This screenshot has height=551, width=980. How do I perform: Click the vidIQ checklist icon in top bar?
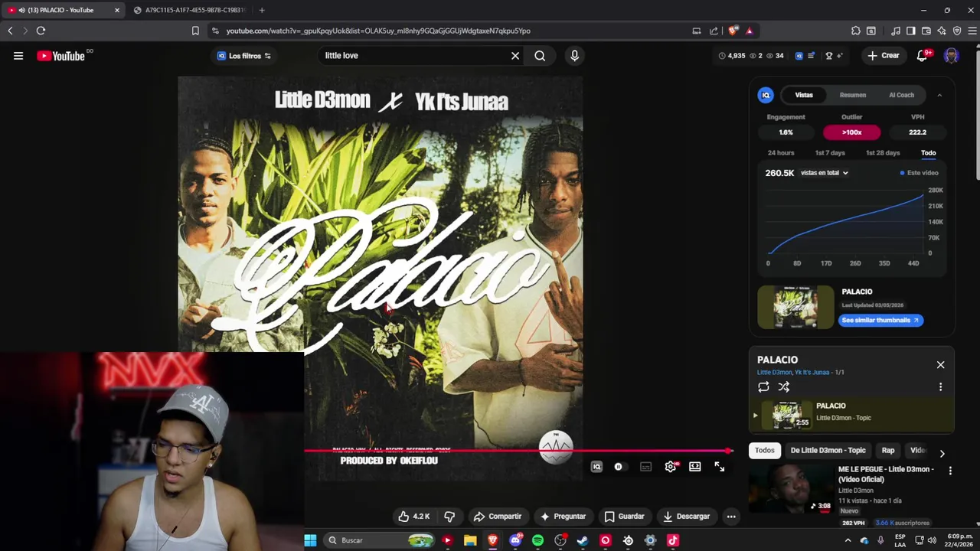(x=810, y=56)
